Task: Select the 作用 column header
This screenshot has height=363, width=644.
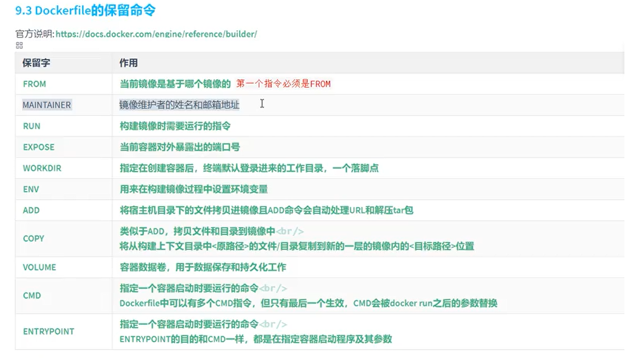Action: (128, 63)
